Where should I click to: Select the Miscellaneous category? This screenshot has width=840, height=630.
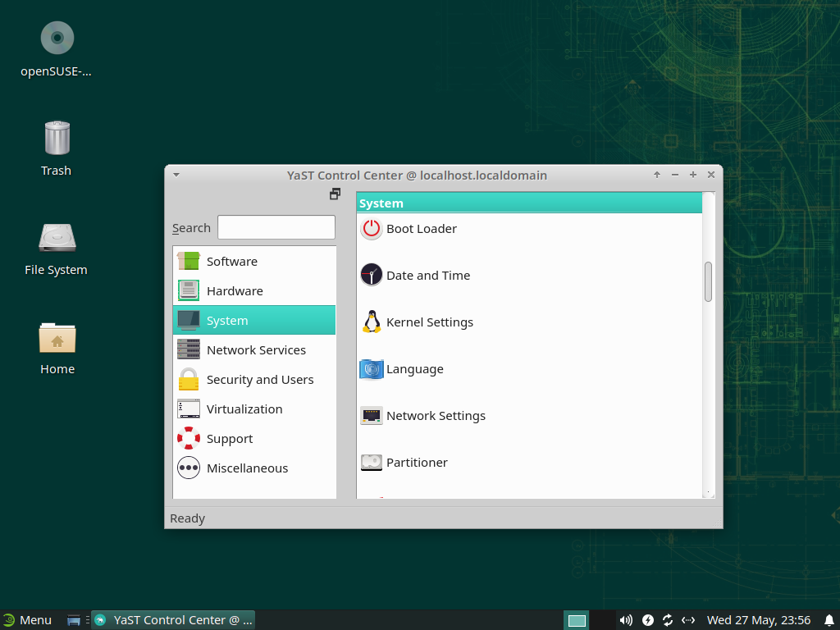[247, 468]
